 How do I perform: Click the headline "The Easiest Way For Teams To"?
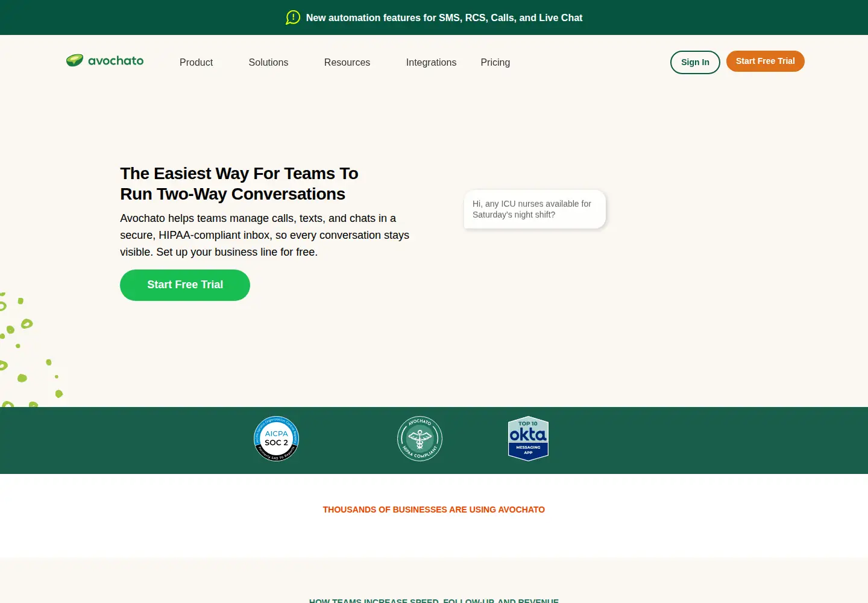coord(239,174)
